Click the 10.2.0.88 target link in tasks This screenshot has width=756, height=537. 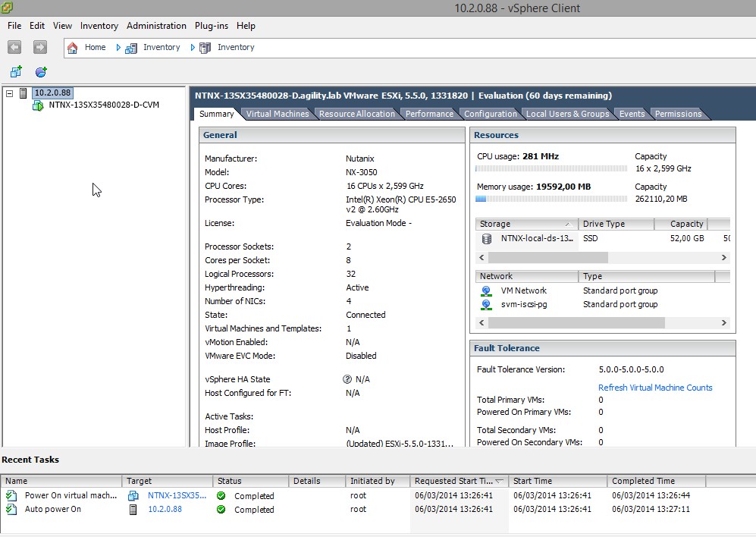click(x=165, y=509)
